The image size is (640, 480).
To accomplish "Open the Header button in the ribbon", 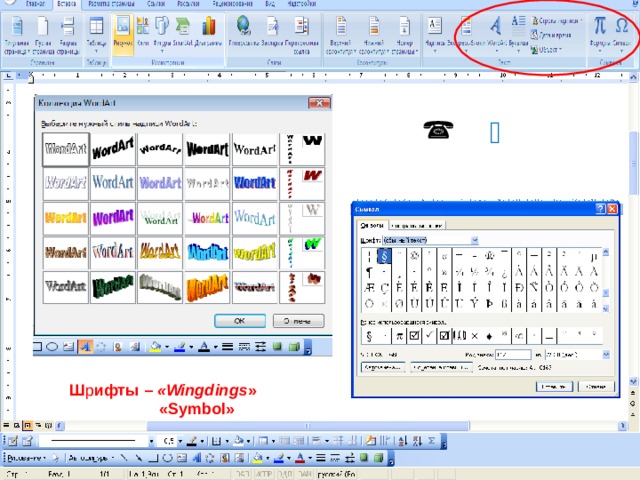I will [341, 35].
